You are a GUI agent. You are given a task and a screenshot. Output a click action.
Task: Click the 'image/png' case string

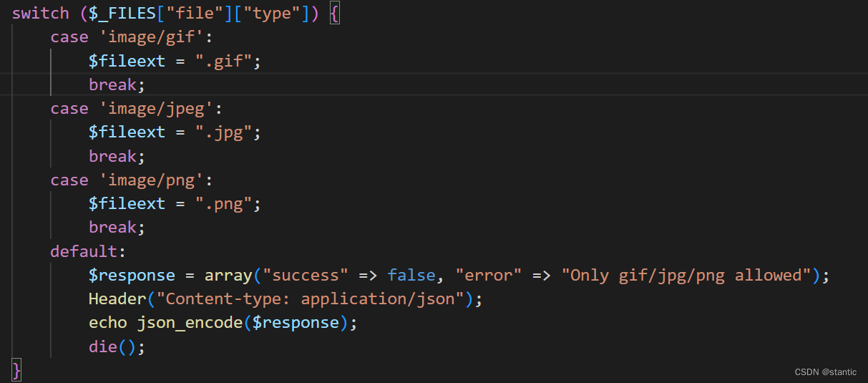pos(151,180)
